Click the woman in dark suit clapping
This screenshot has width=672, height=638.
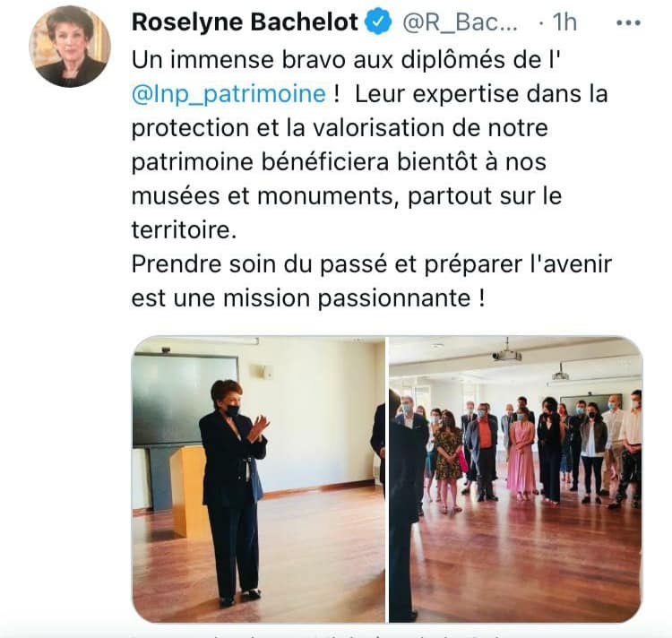[234, 493]
